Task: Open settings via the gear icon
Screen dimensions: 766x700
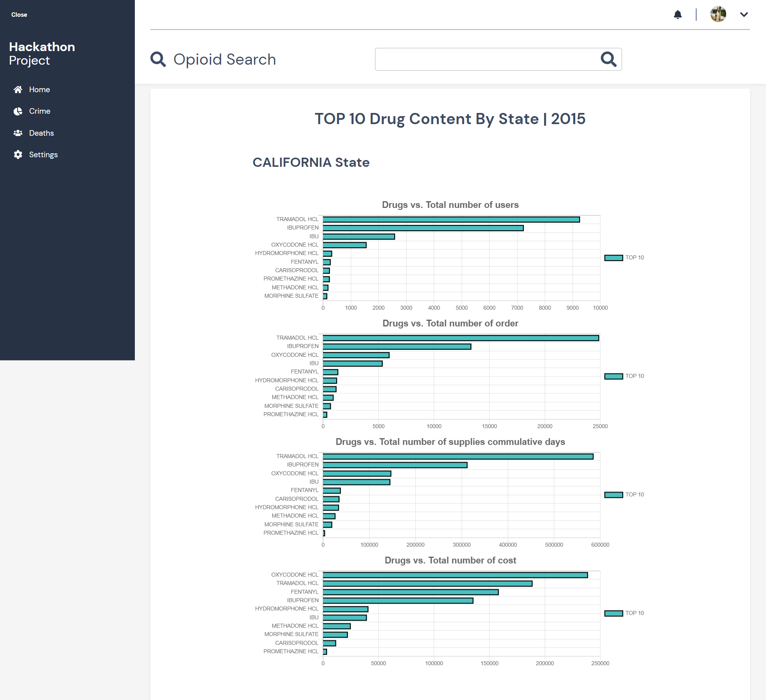Action: click(18, 154)
